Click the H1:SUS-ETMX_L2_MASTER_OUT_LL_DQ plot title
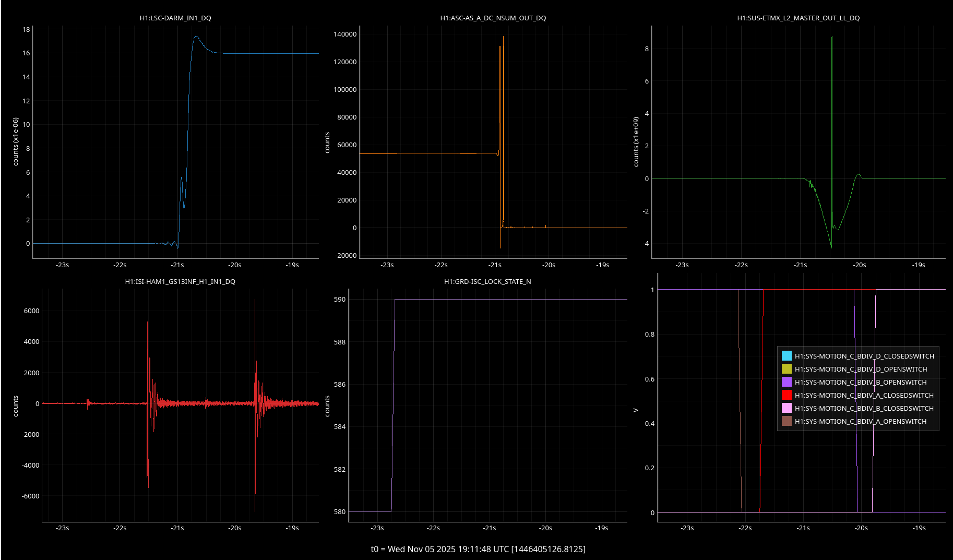953x560 pixels. click(798, 18)
